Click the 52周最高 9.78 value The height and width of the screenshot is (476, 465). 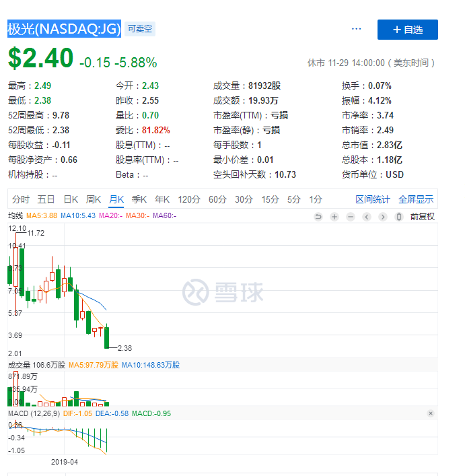pos(61,115)
